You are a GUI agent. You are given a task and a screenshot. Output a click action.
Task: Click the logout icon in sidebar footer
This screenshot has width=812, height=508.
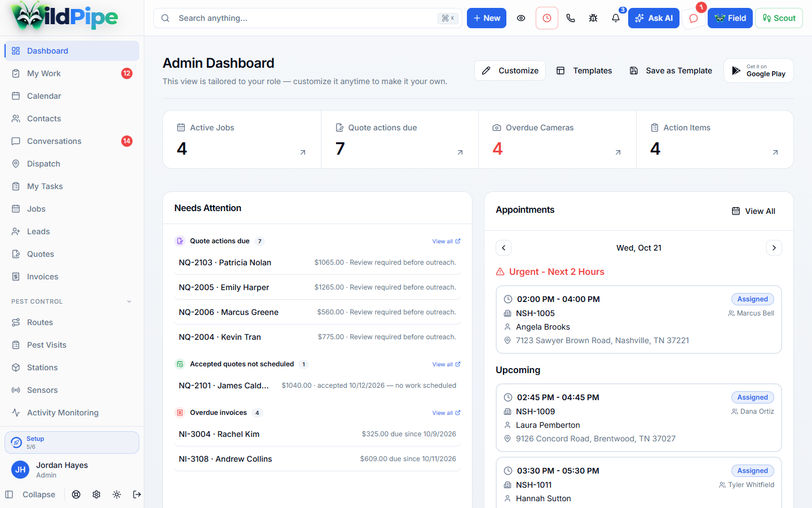137,494
